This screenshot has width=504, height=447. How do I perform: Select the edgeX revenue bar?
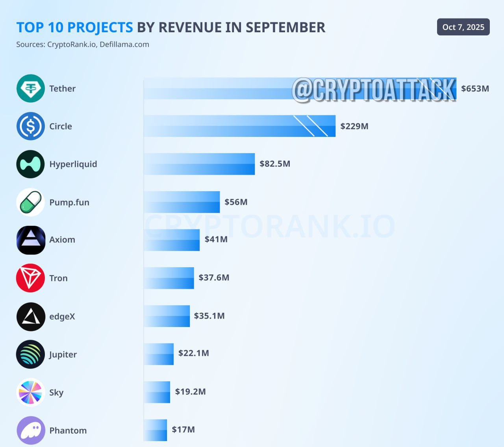167,316
